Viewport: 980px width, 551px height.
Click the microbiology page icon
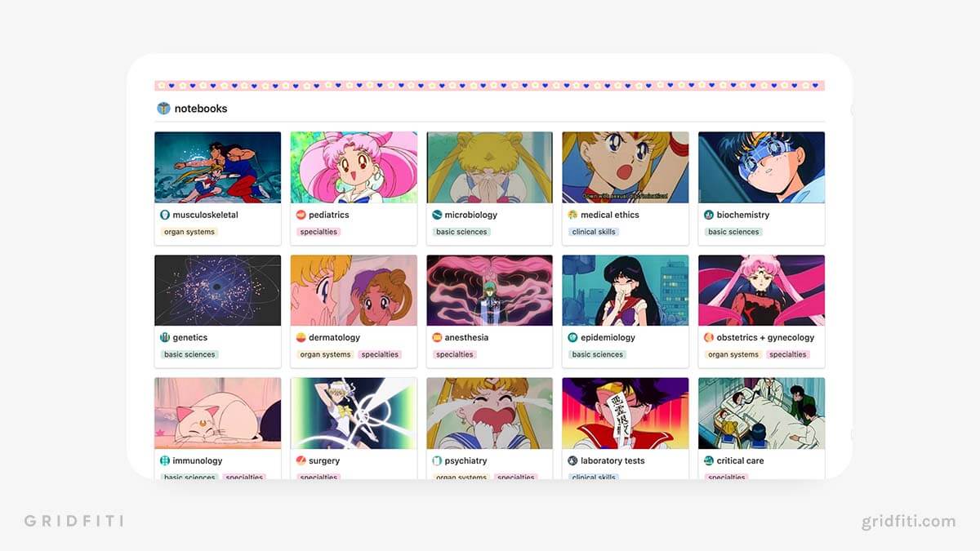coord(437,216)
